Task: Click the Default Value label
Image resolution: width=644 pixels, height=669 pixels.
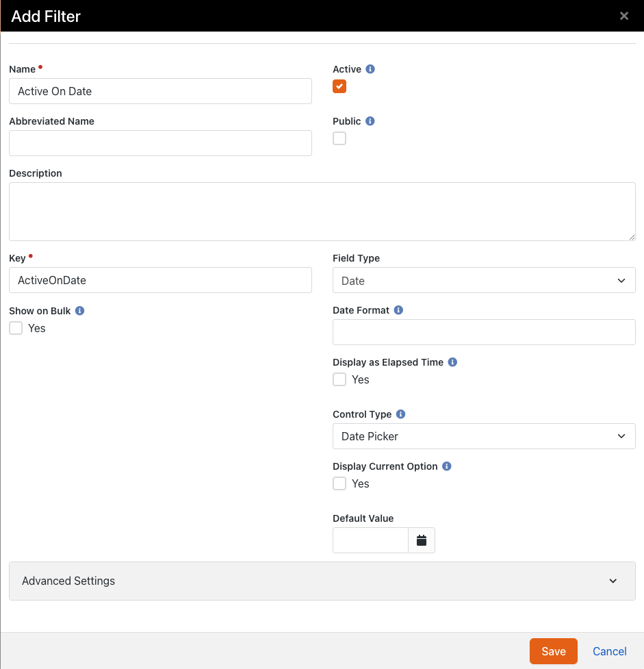Action: coord(363,518)
